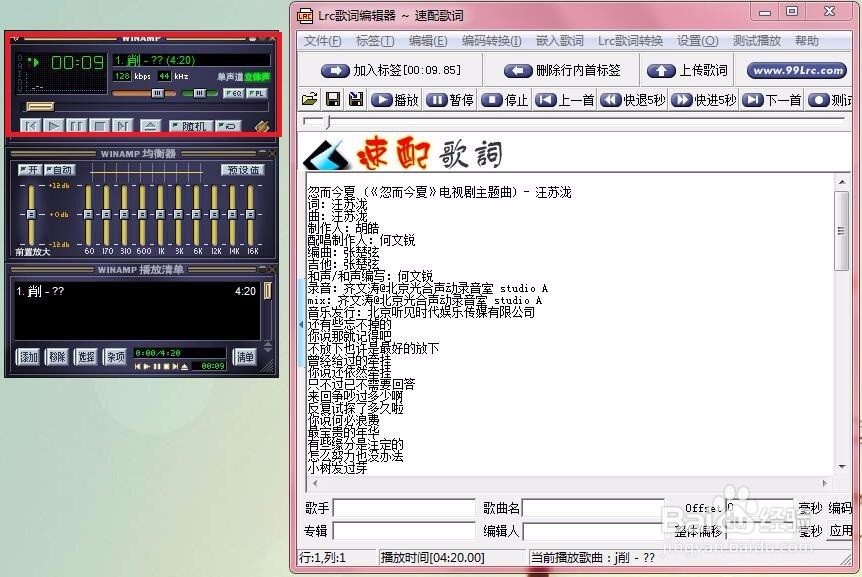Viewport: 862px width, 577px height.
Task: Select playlist track 1 entry
Action: pos(136,291)
